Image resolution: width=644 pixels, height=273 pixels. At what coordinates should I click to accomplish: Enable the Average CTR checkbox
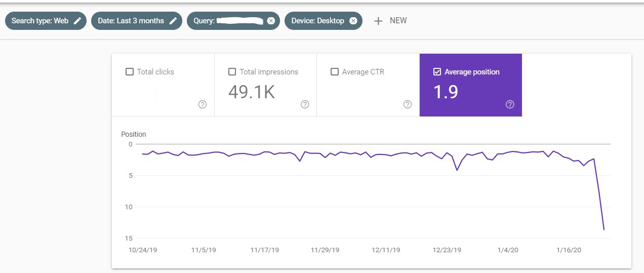(335, 72)
